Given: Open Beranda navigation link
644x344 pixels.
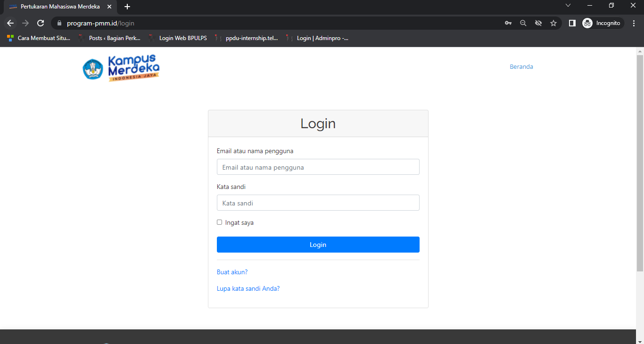Looking at the screenshot, I should (x=521, y=67).
